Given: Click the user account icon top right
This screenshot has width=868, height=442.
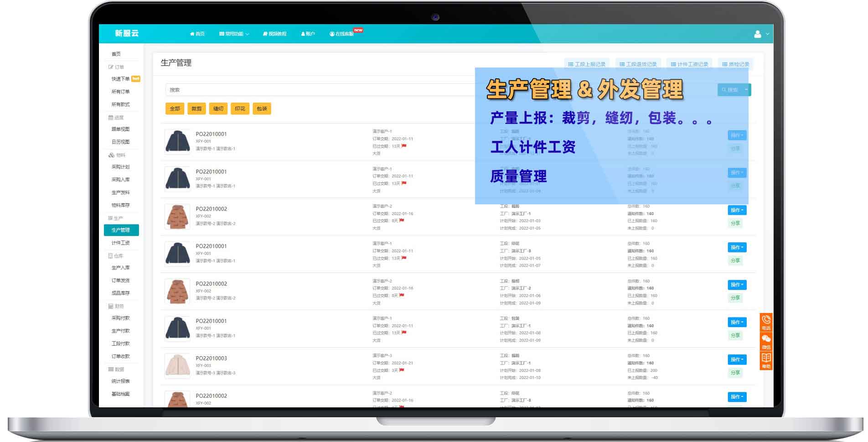Looking at the screenshot, I should pyautogui.click(x=758, y=34).
